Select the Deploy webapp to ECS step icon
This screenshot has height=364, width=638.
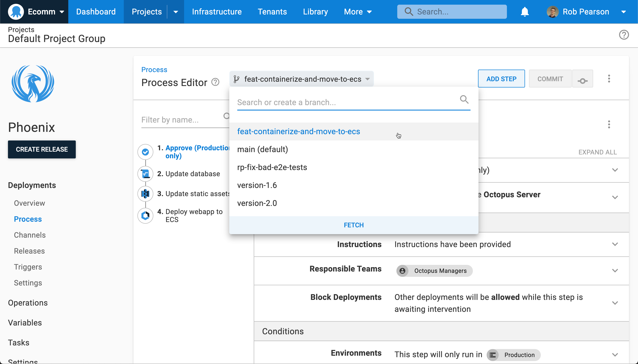(x=145, y=216)
